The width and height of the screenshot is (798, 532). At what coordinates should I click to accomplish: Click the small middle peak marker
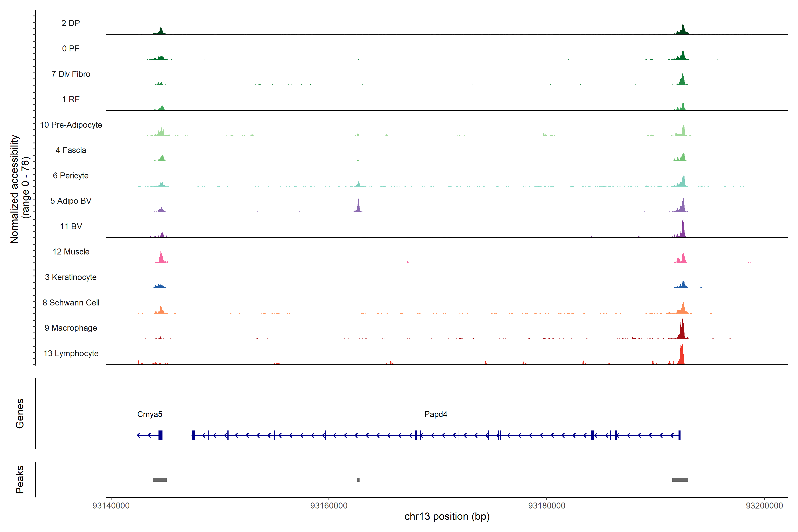358,480
